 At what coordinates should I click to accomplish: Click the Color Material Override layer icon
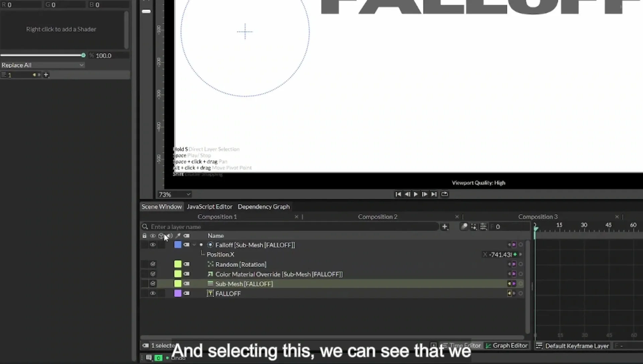[x=210, y=274]
